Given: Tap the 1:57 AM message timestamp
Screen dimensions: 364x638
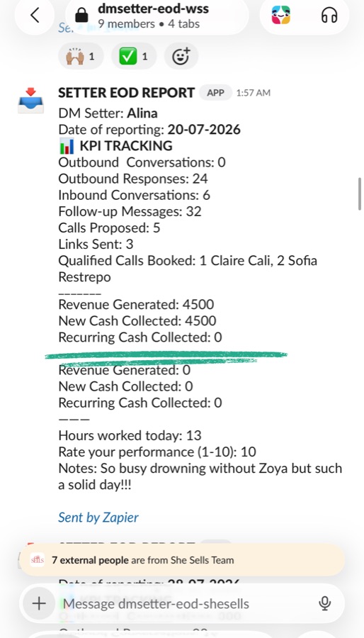Looking at the screenshot, I should [253, 93].
